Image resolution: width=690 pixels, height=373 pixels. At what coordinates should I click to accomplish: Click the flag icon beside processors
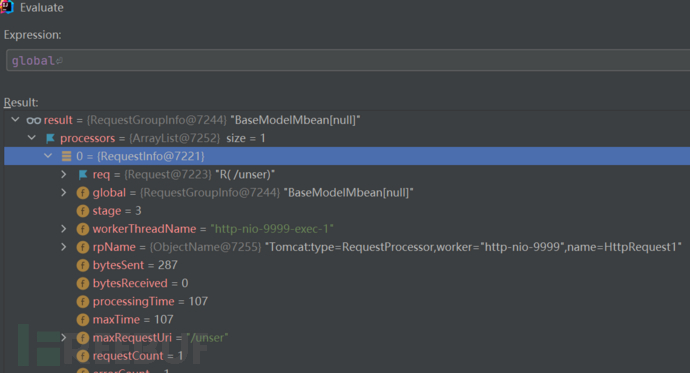(x=50, y=138)
